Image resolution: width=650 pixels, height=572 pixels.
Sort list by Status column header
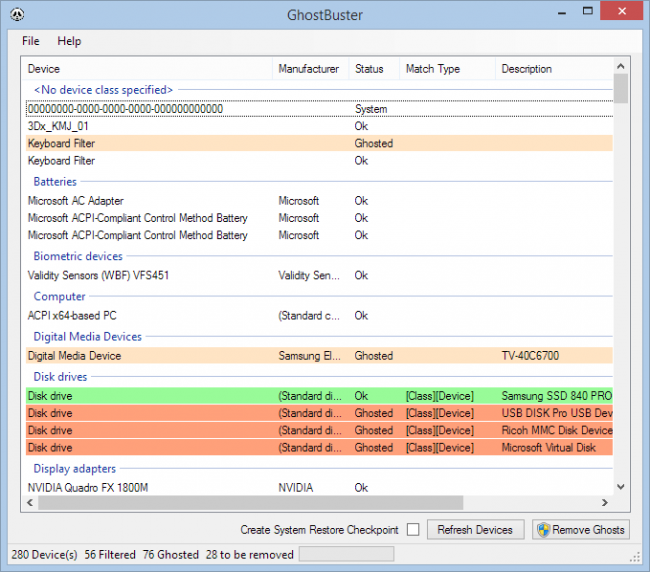coord(369,69)
